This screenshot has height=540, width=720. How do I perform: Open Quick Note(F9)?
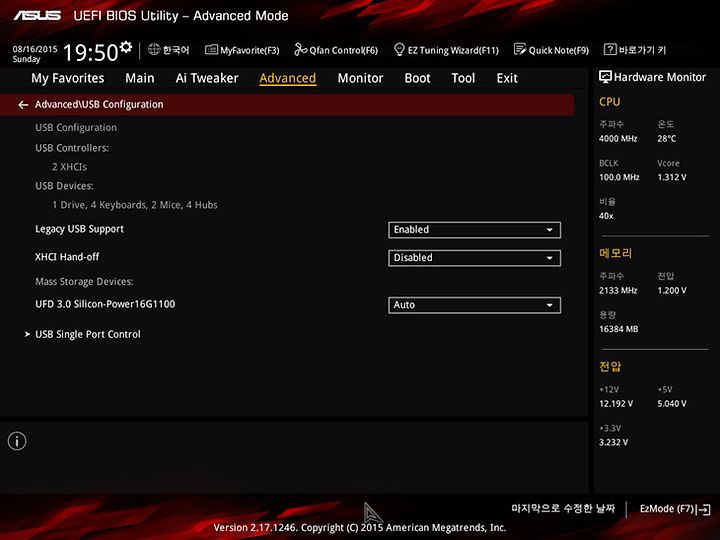(551, 50)
